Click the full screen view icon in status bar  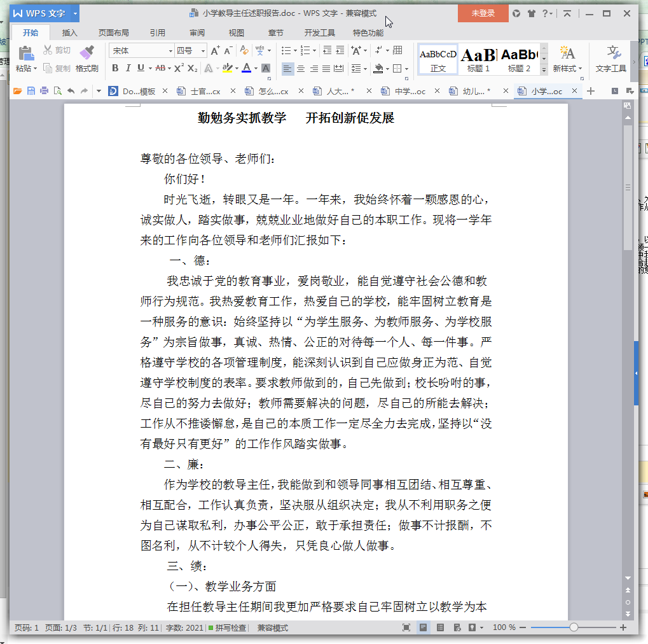(x=406, y=627)
